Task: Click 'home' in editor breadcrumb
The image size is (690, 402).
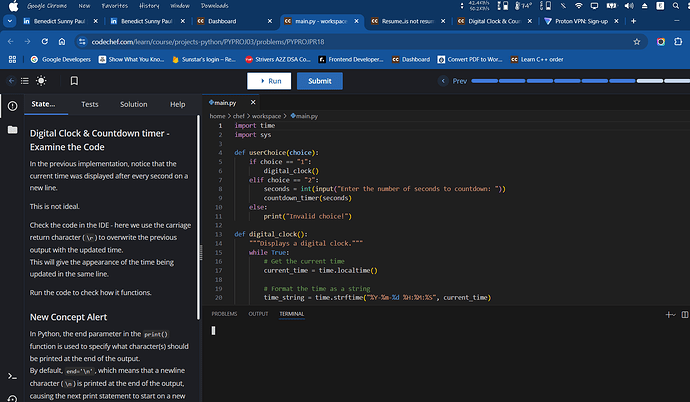Action: click(x=217, y=116)
